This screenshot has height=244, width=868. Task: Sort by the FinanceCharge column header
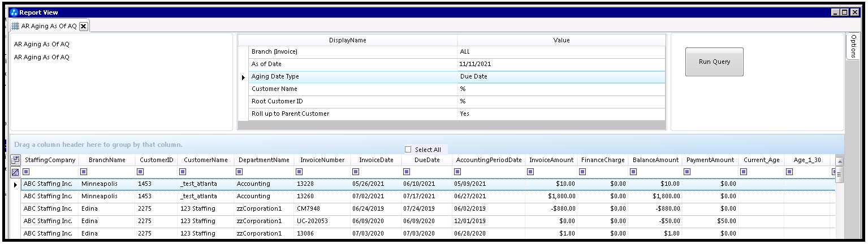click(603, 160)
